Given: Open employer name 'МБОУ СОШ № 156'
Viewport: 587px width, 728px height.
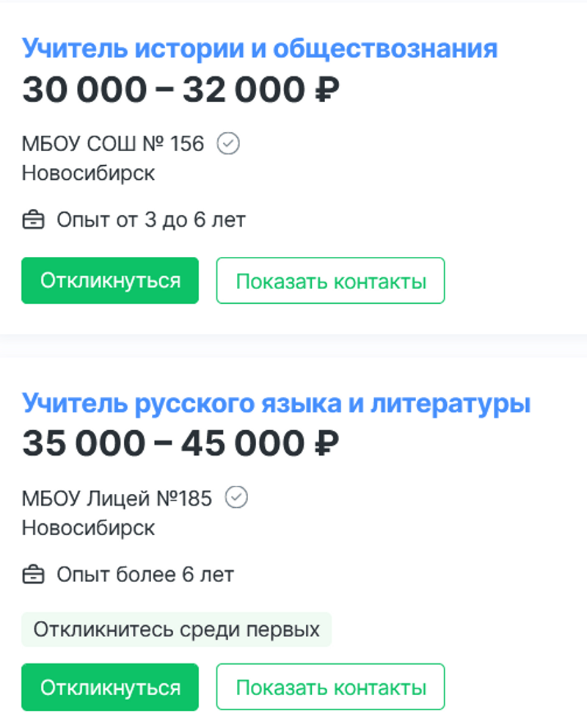Looking at the screenshot, I should point(113,144).
